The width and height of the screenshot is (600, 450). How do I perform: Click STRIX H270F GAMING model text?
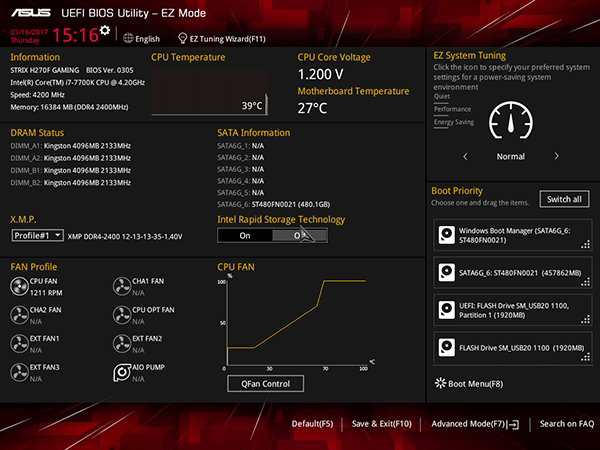(45, 70)
